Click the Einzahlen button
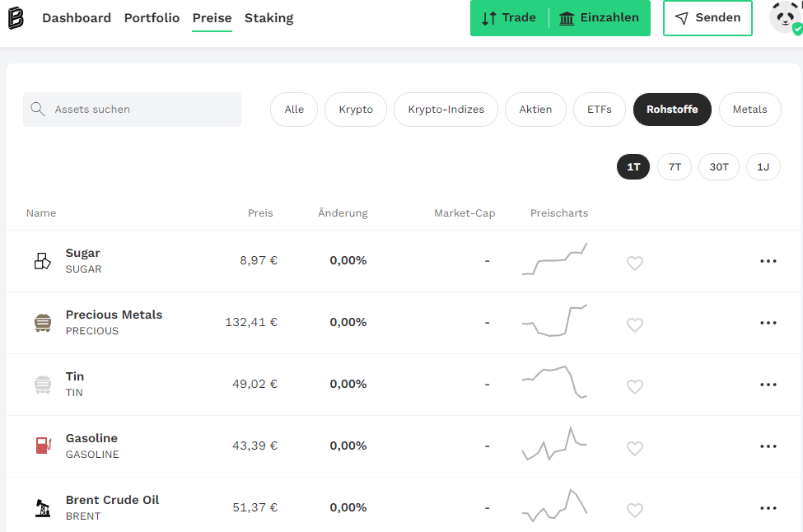This screenshot has width=803, height=532. (x=600, y=18)
